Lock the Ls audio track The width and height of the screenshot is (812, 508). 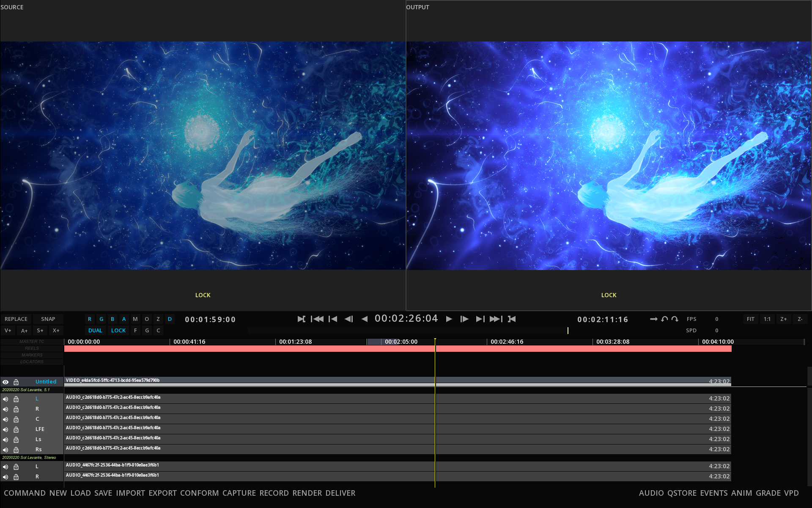tap(16, 439)
